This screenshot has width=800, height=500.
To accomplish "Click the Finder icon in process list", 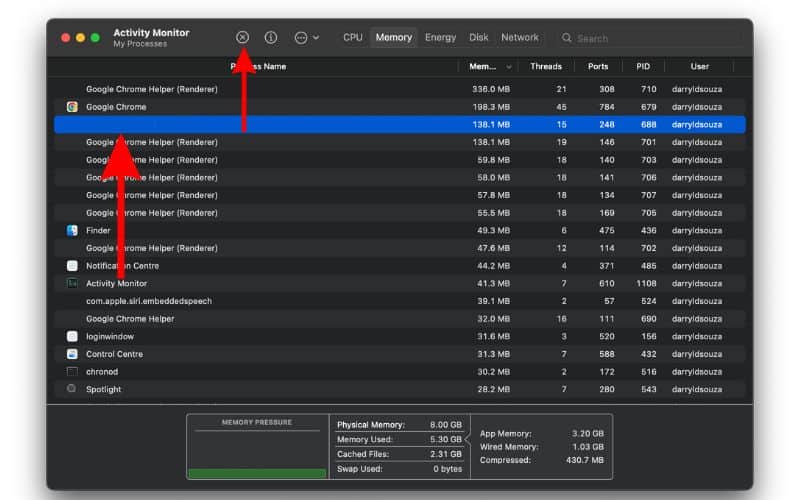I will [72, 230].
